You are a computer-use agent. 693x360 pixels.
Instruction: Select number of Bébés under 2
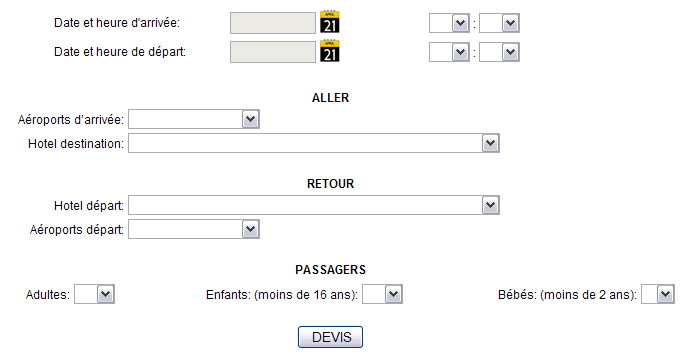click(x=658, y=294)
